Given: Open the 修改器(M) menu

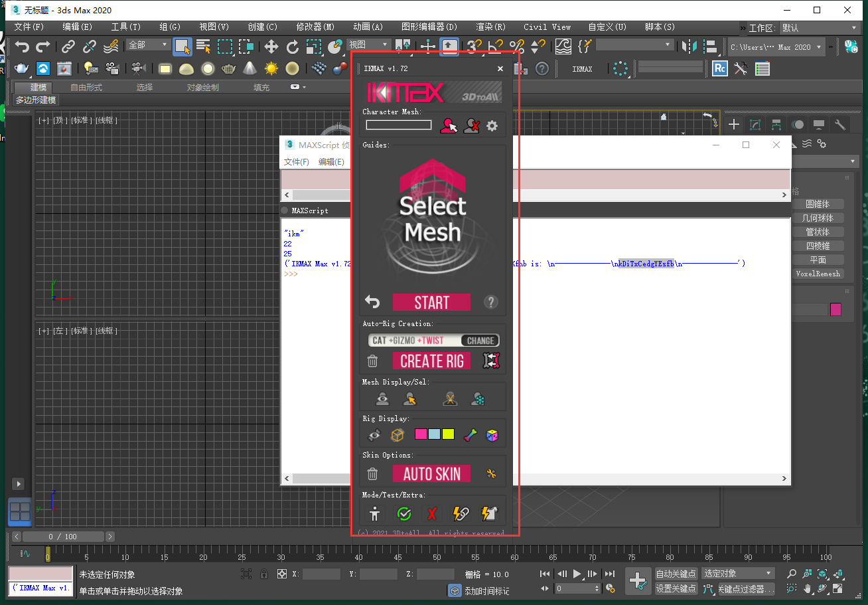Looking at the screenshot, I should coord(315,27).
